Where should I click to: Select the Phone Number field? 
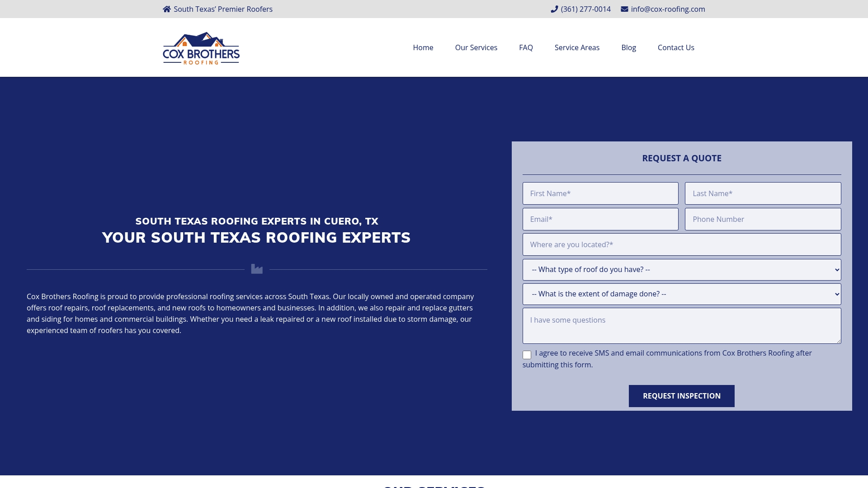point(763,219)
